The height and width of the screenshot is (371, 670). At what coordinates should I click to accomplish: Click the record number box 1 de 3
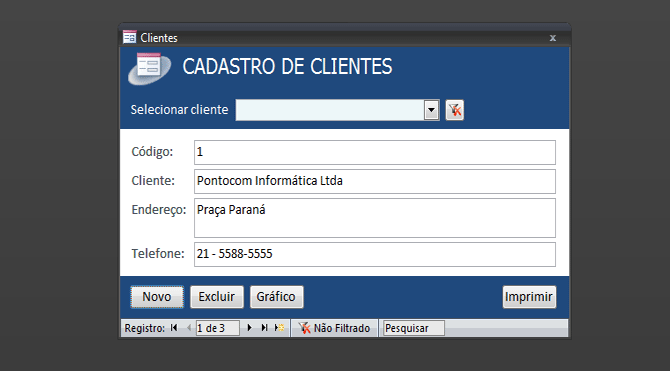pos(217,328)
